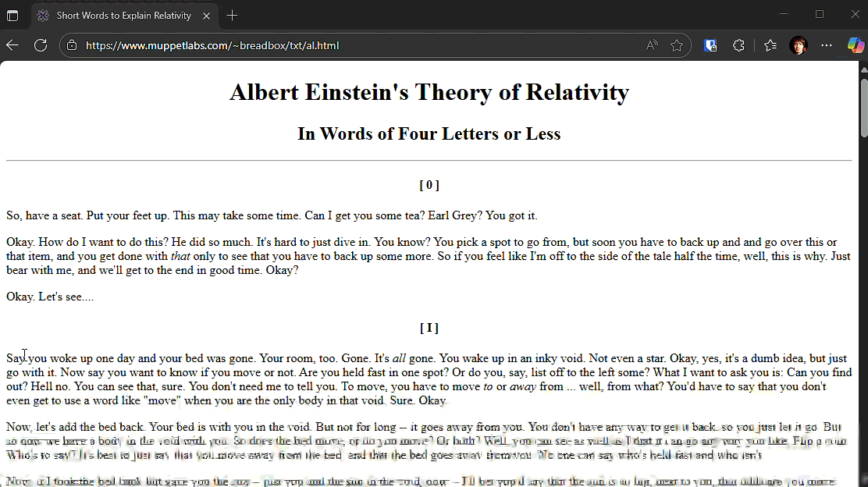The height and width of the screenshot is (487, 868).
Task: Go back to the previous page
Action: click(x=12, y=45)
